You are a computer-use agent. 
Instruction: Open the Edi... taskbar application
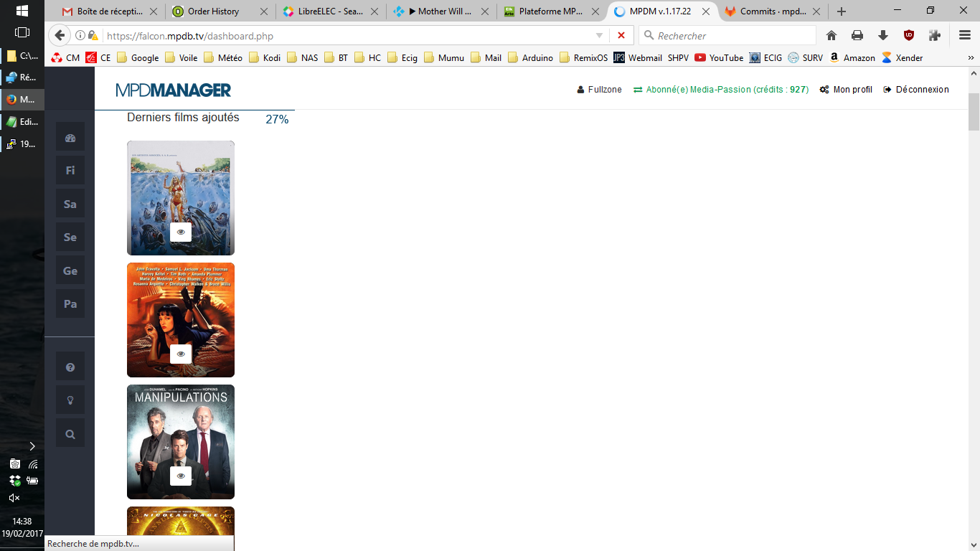point(22,121)
